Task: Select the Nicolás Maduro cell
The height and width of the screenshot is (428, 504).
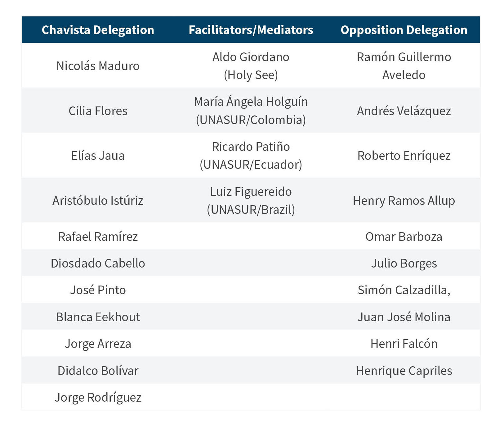Action: pyautogui.click(x=98, y=66)
